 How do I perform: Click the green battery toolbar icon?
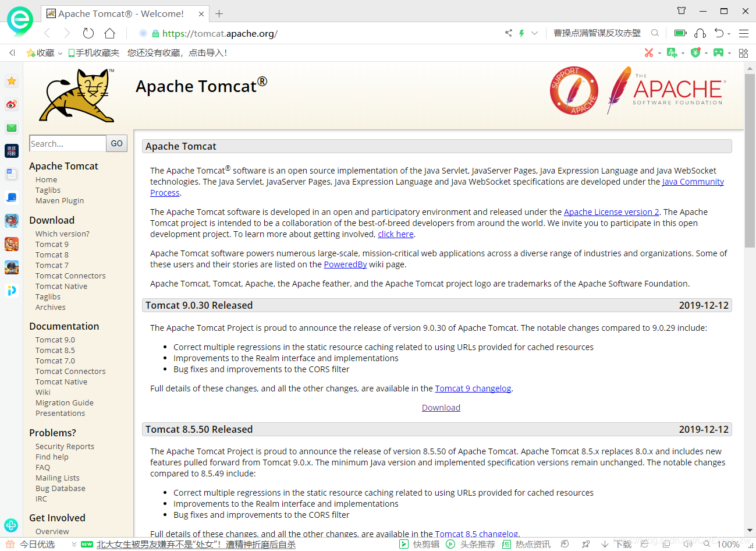(x=680, y=33)
